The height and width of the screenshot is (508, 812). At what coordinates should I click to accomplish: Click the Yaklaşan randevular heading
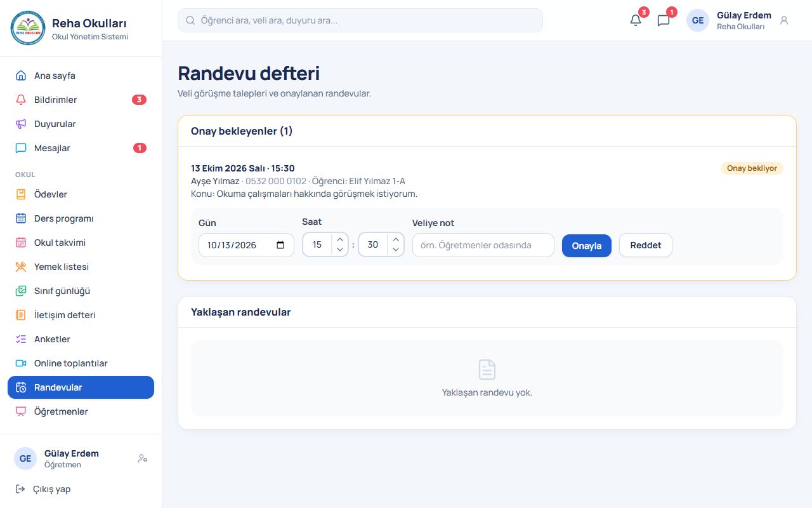click(241, 312)
